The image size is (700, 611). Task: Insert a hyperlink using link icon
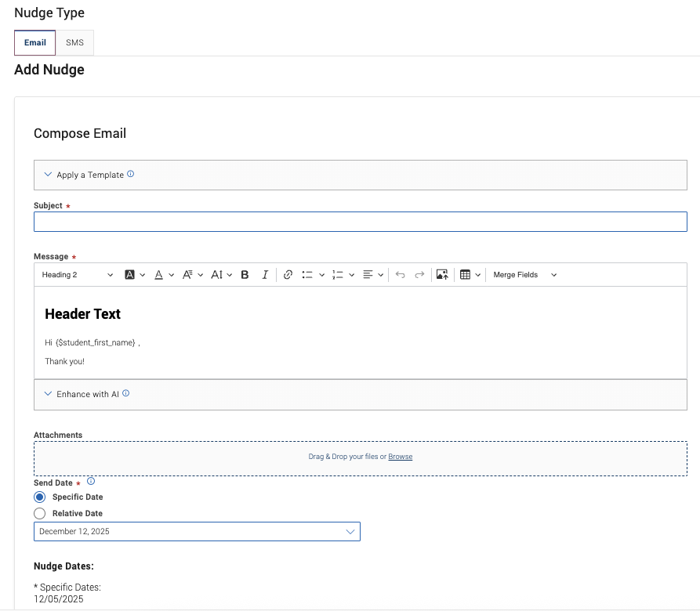(288, 275)
